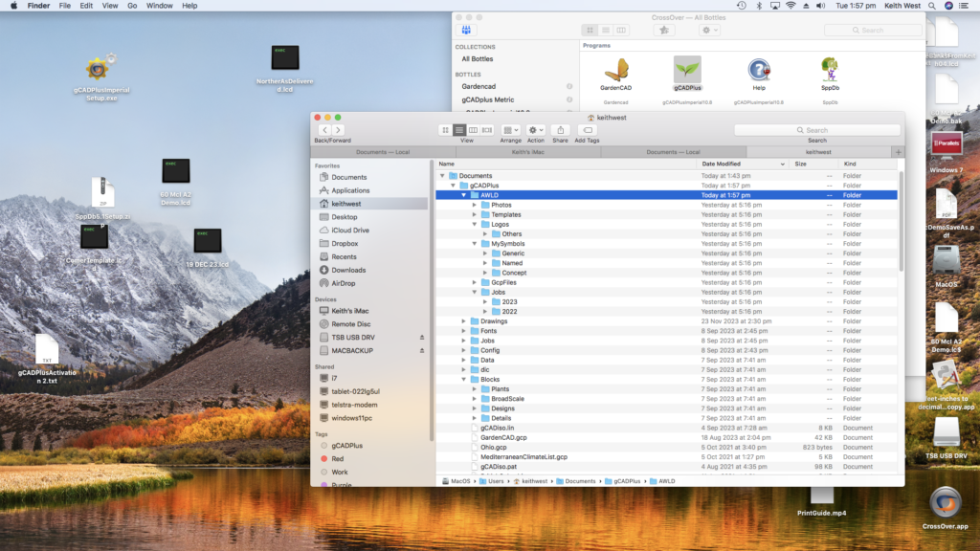Image resolution: width=980 pixels, height=551 pixels.
Task: Collapse the Blocks folder
Action: pos(464,379)
